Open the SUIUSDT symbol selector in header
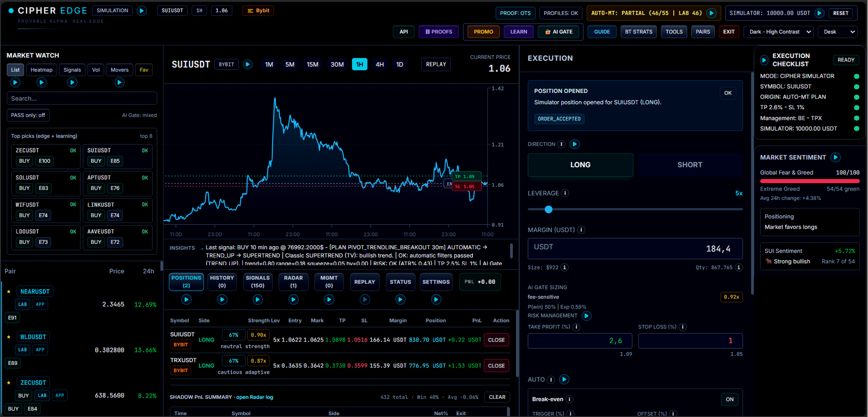This screenshot has width=868, height=417. click(172, 10)
